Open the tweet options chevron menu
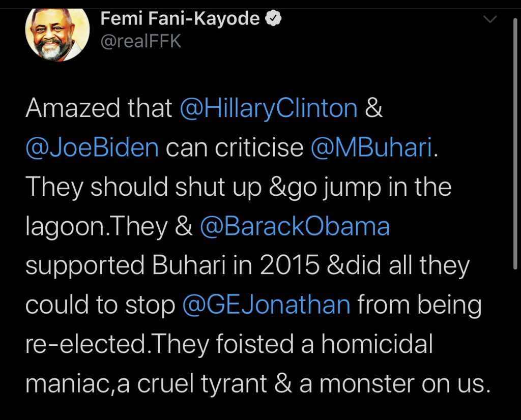This screenshot has height=420, width=521. coord(490,20)
